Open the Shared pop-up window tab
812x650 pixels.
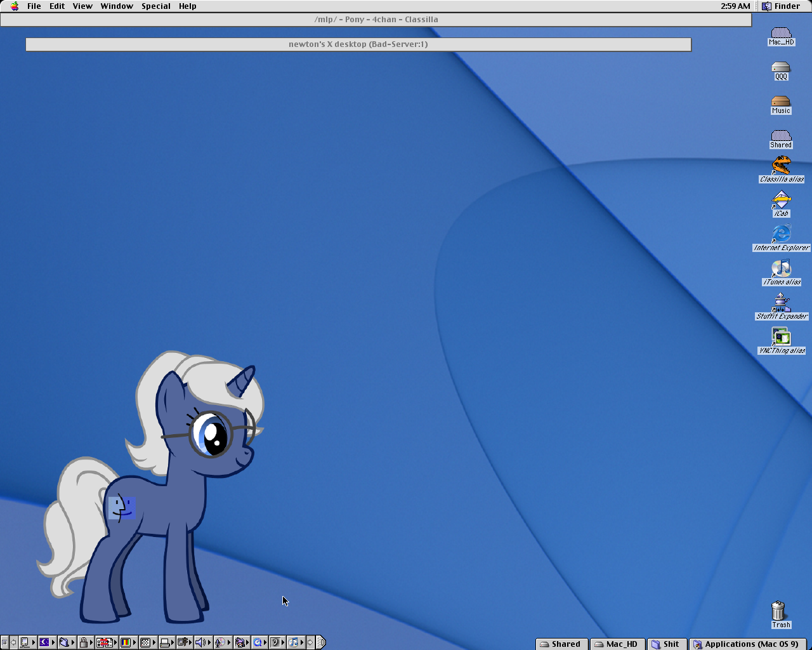pos(562,644)
